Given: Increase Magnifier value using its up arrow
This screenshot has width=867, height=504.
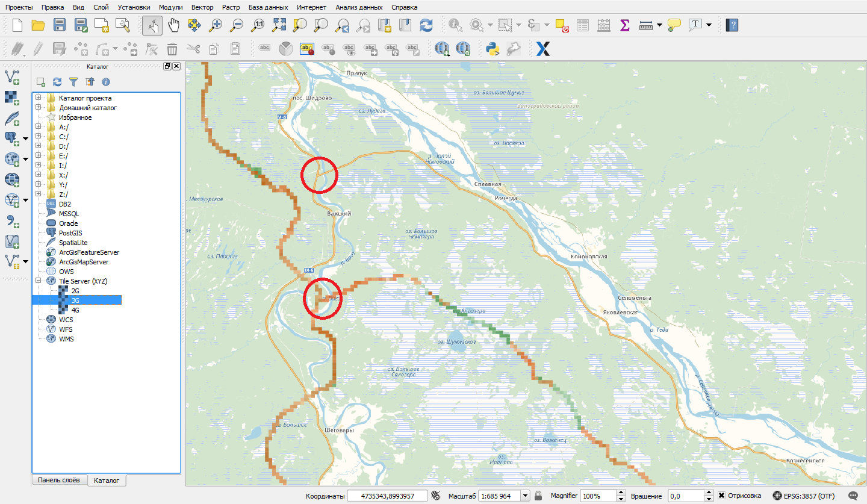Looking at the screenshot, I should pyautogui.click(x=620, y=492).
